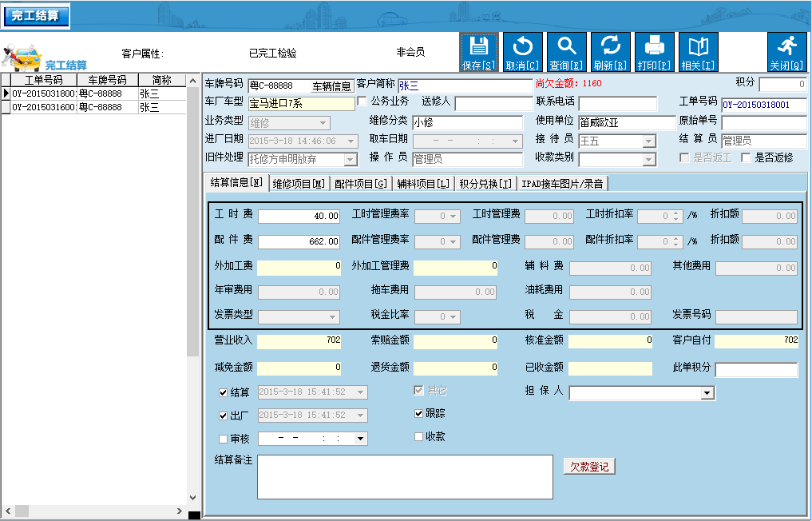
Task: Open the IPAD接车图片/录音 tab
Action: [x=562, y=184]
